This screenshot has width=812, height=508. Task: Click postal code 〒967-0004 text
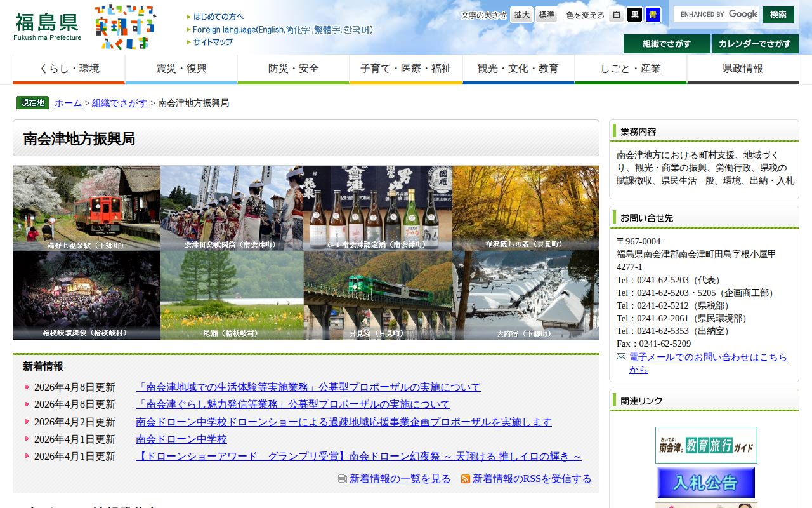pos(639,242)
